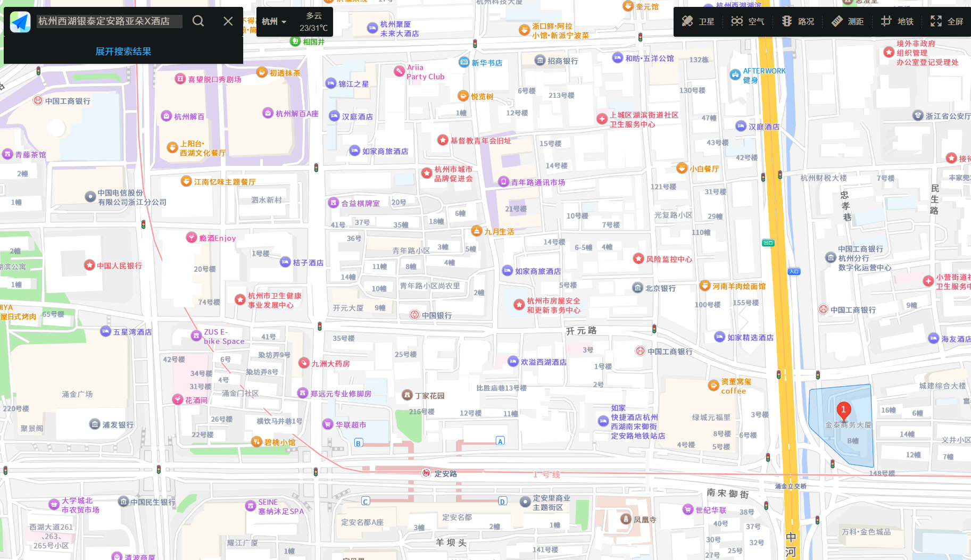This screenshot has width=971, height=560.
Task: Click the ZUS E-bike Space marker
Action: 196,336
